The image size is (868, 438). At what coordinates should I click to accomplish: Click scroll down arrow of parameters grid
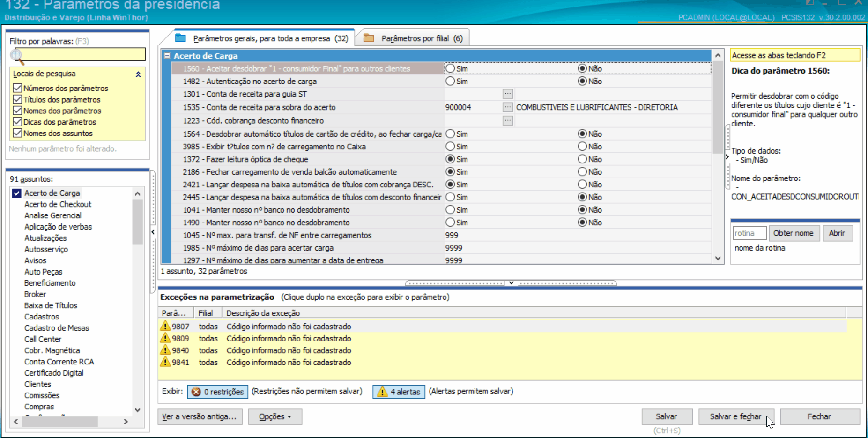coord(718,258)
